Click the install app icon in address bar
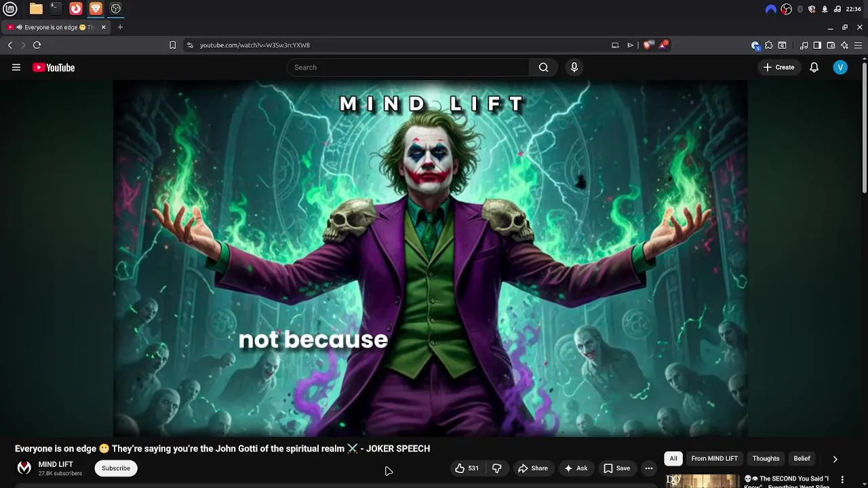 click(x=615, y=45)
